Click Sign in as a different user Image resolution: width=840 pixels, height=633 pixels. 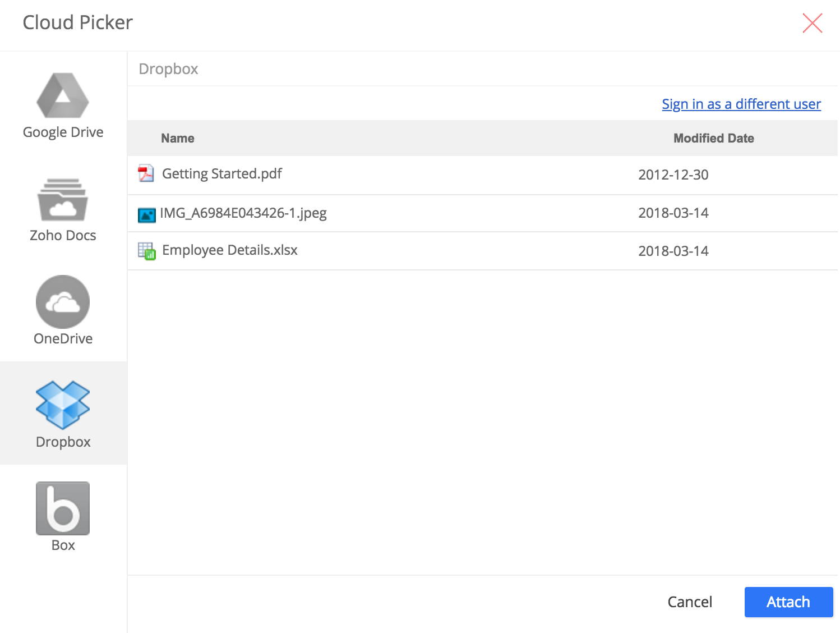coord(741,104)
